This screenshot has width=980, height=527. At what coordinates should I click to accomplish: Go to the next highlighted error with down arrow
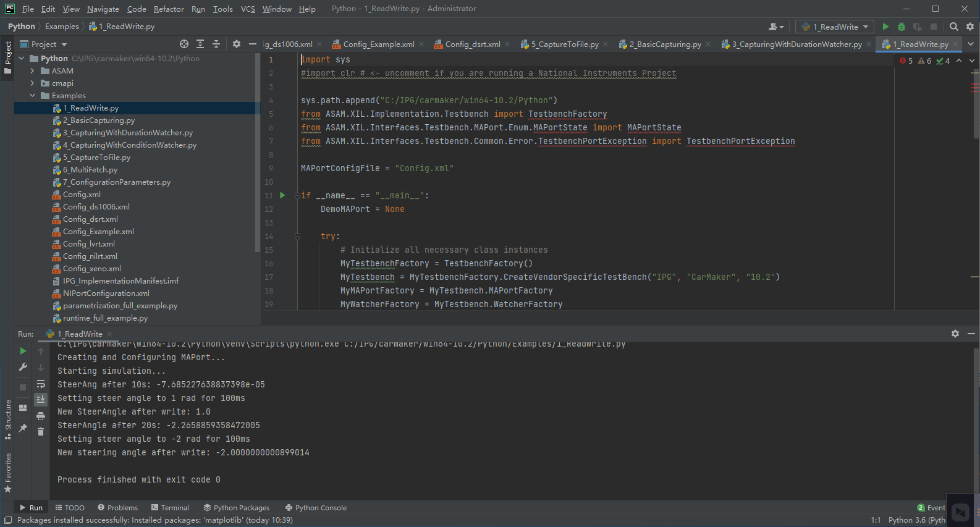tap(972, 61)
